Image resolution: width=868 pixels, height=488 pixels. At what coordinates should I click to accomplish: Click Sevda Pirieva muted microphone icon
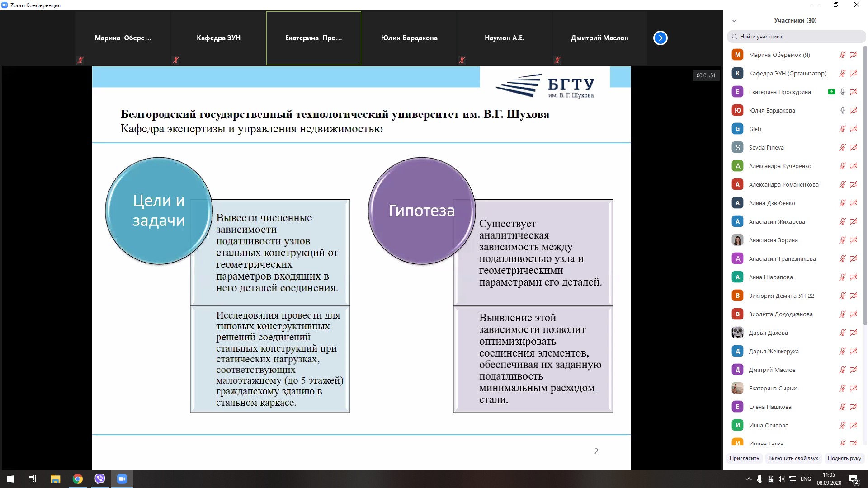coord(843,147)
